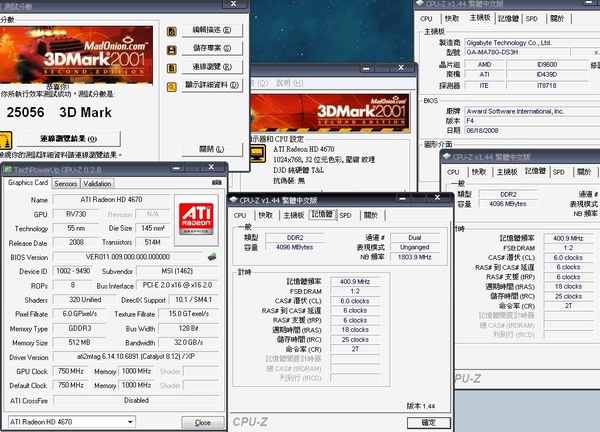Click the Subvendor value MSI (1462)

point(177,271)
